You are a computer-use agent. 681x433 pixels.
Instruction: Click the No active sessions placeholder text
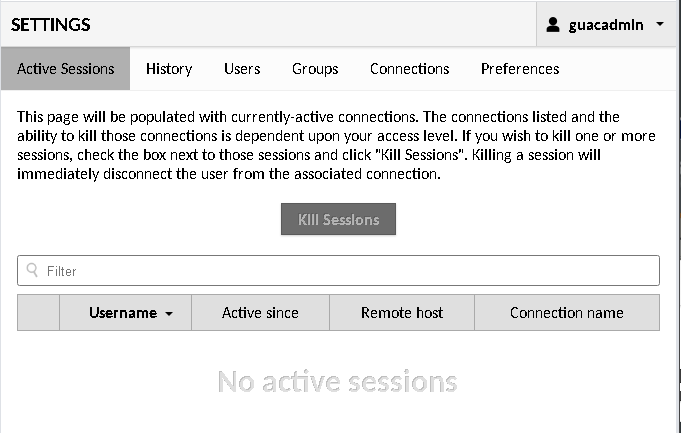337,382
